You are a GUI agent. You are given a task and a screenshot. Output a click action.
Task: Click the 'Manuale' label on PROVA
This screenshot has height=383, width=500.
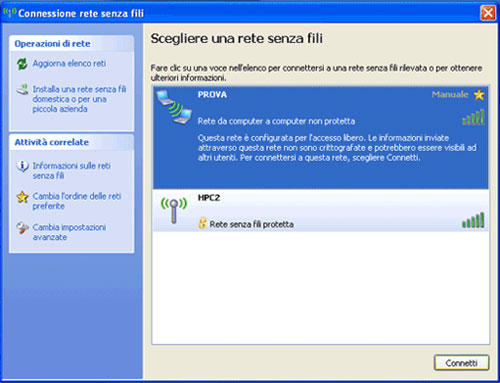450,95
